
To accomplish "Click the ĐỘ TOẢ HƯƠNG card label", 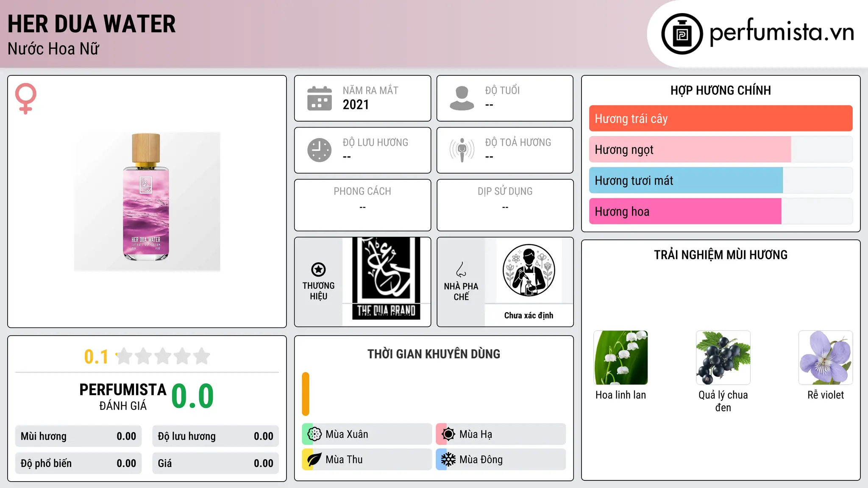I will pyautogui.click(x=518, y=142).
